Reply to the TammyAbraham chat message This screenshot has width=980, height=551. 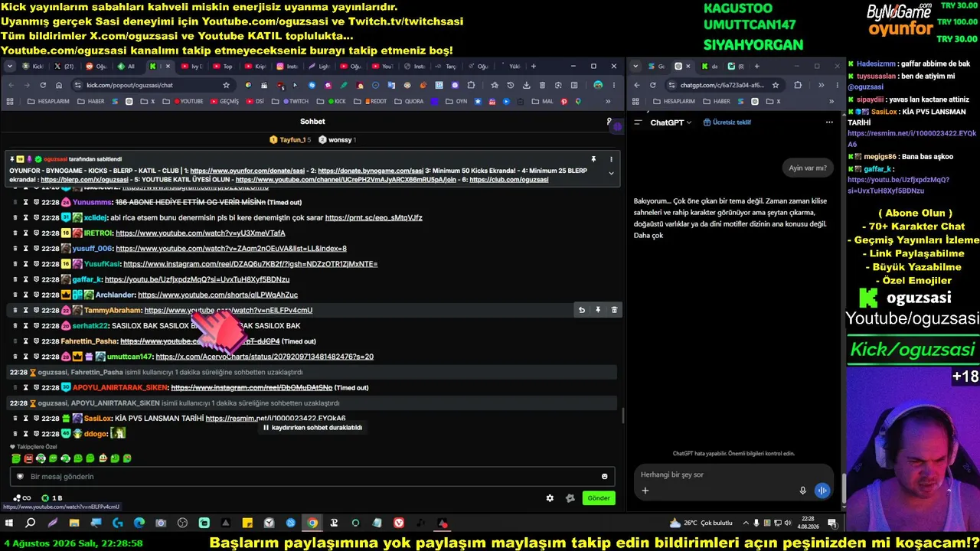pos(582,310)
